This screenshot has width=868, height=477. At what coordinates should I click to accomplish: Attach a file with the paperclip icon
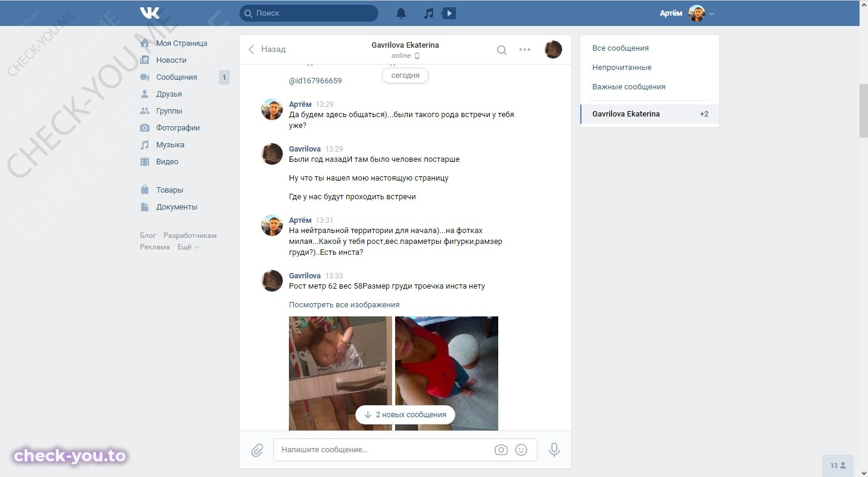click(257, 450)
